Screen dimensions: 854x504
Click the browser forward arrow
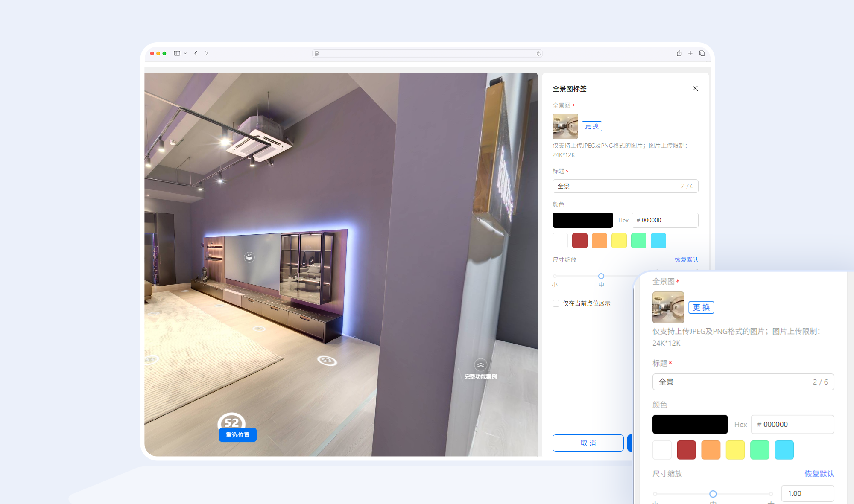tap(207, 53)
